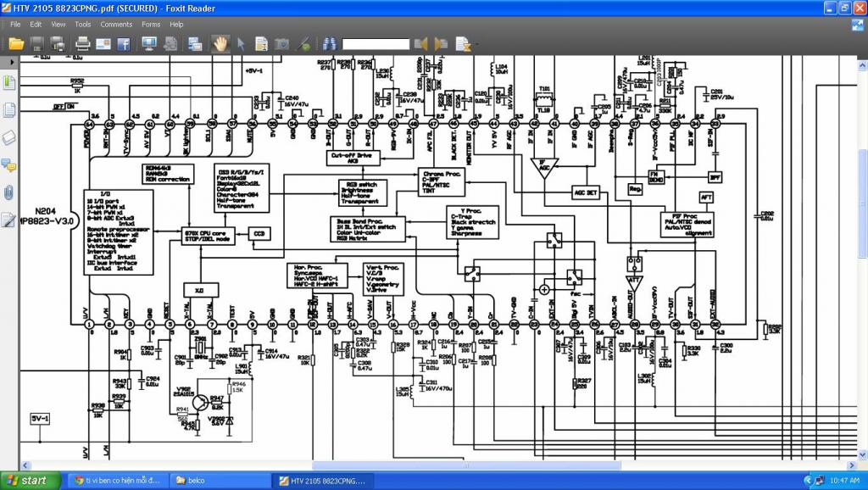This screenshot has height=490, width=868.
Task: Select the arrow pointer annotation tool
Action: point(241,44)
